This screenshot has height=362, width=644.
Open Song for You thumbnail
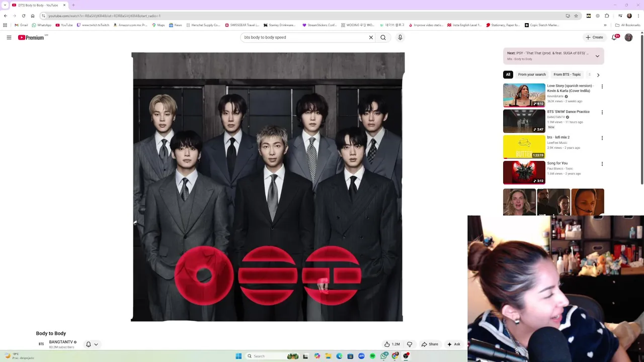524,172
